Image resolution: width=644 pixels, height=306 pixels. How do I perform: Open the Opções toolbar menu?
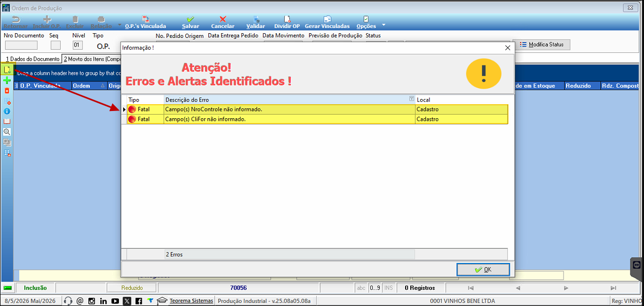366,22
